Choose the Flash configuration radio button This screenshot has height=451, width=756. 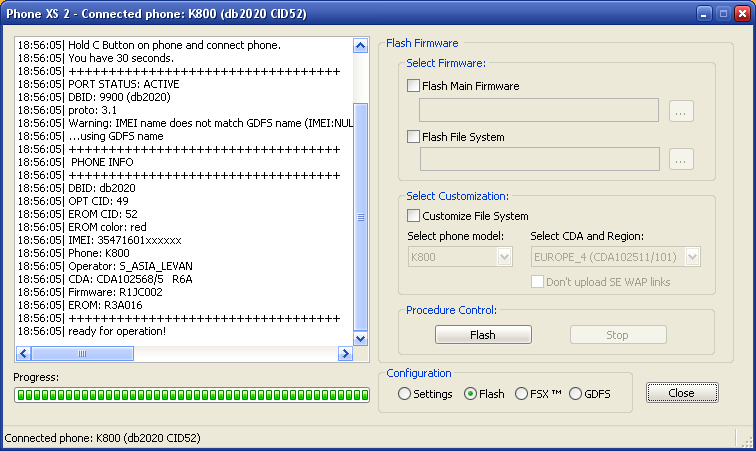[471, 394]
